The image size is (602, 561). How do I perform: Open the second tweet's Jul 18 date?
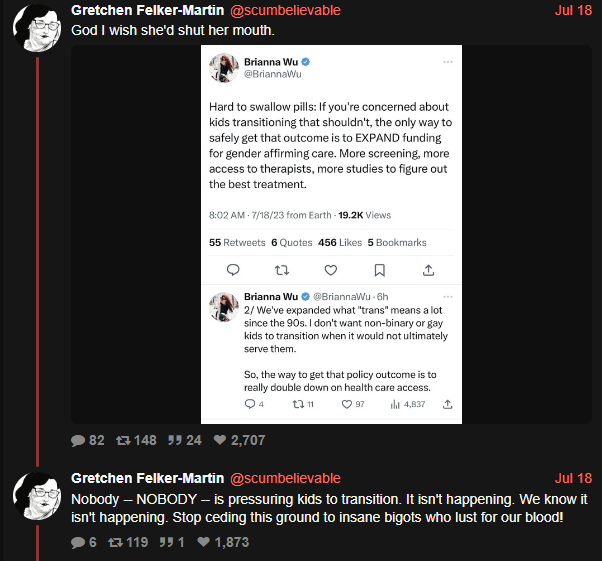pyautogui.click(x=573, y=478)
